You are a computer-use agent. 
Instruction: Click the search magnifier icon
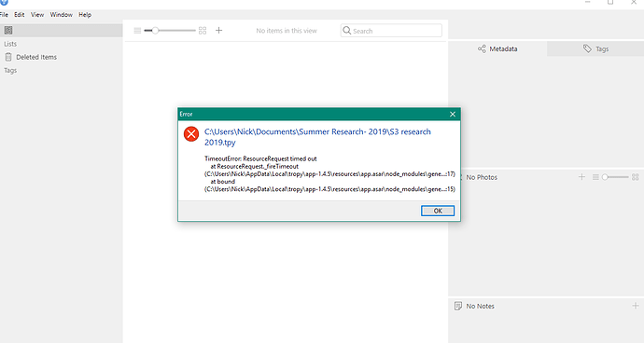(x=347, y=31)
